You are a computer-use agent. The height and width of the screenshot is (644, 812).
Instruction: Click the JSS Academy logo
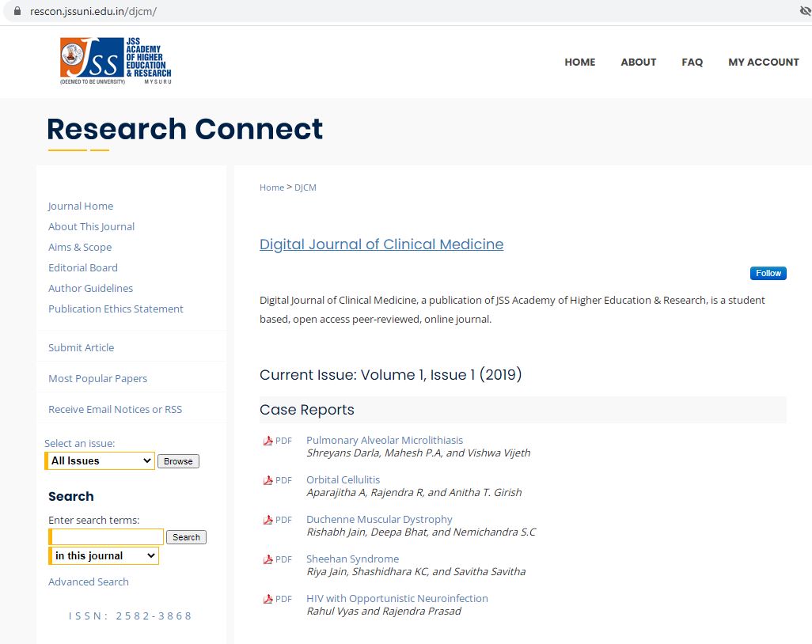tap(116, 61)
